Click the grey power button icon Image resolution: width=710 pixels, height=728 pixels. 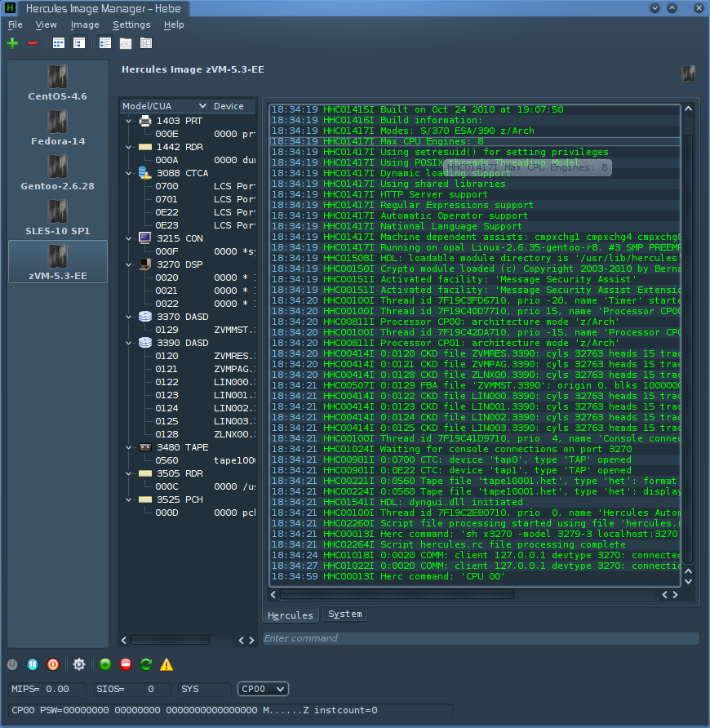click(x=12, y=664)
